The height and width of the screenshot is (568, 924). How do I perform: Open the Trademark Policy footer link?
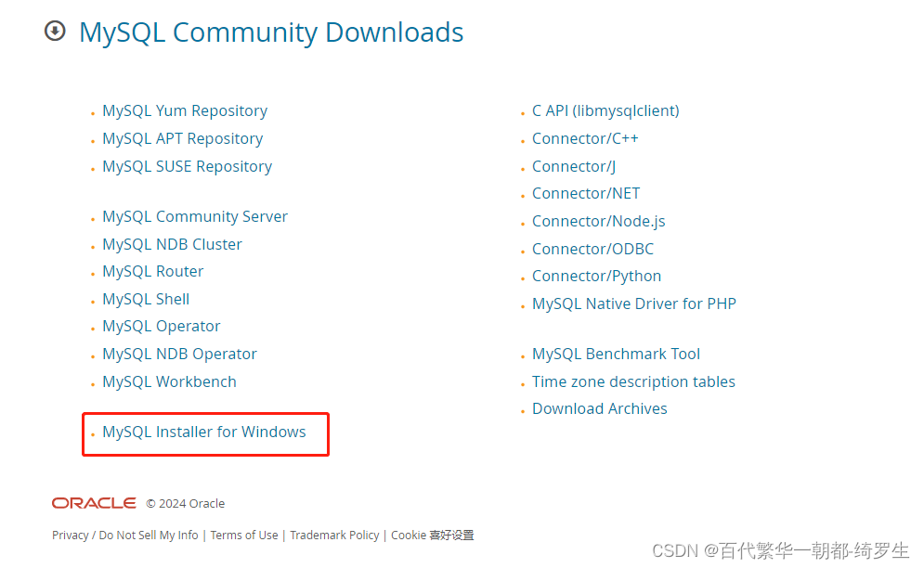pyautogui.click(x=334, y=535)
